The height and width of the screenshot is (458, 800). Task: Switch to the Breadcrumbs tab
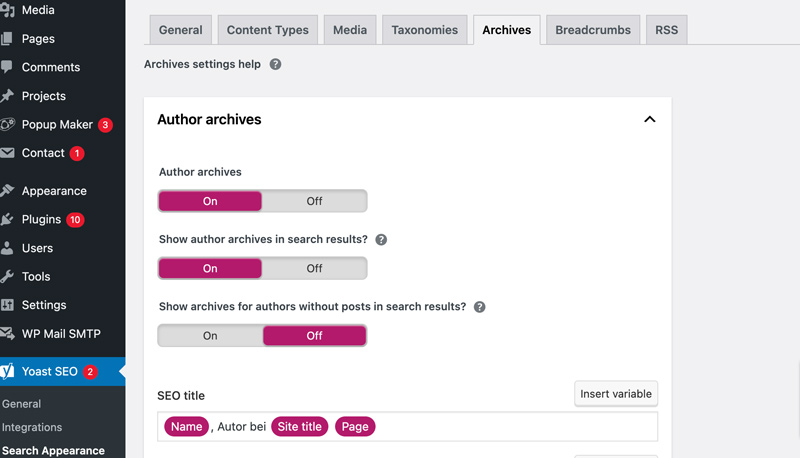click(x=593, y=30)
